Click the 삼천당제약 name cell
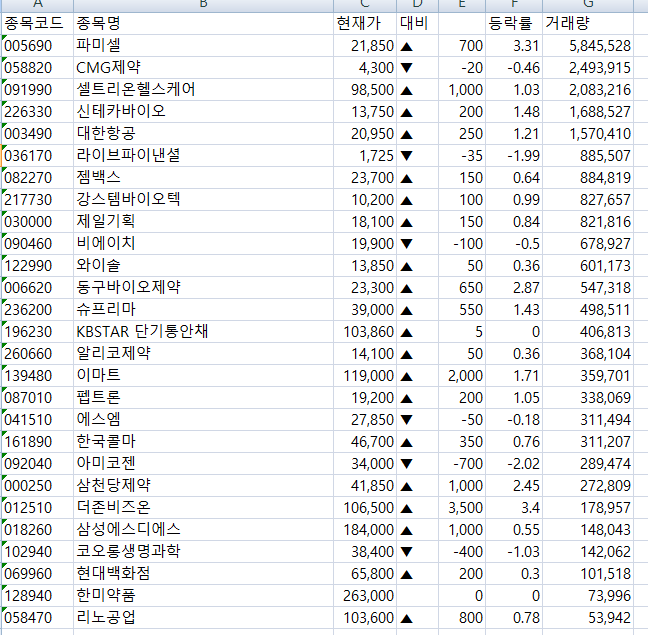The height and width of the screenshot is (635, 648). point(203,485)
